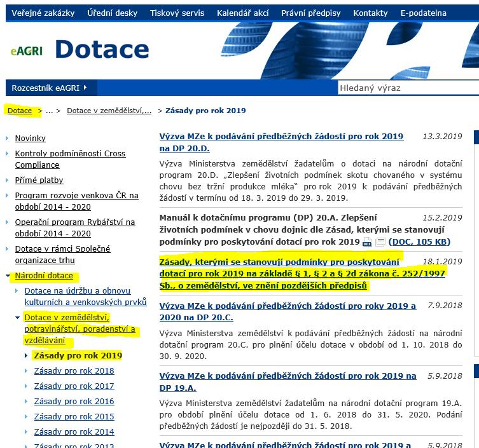Open Zásady pro rok 2017
479x448 pixels.
(x=74, y=386)
